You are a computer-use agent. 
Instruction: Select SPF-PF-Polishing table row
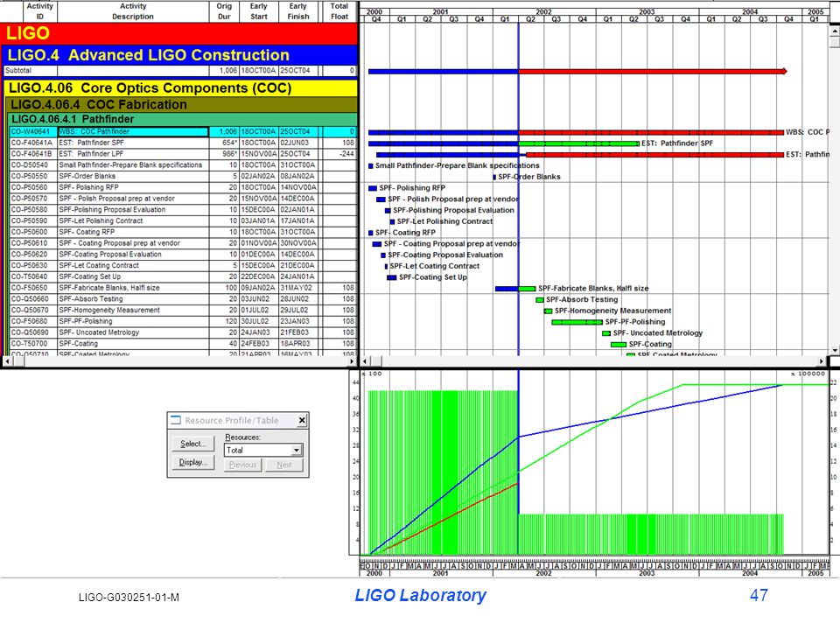click(x=183, y=321)
